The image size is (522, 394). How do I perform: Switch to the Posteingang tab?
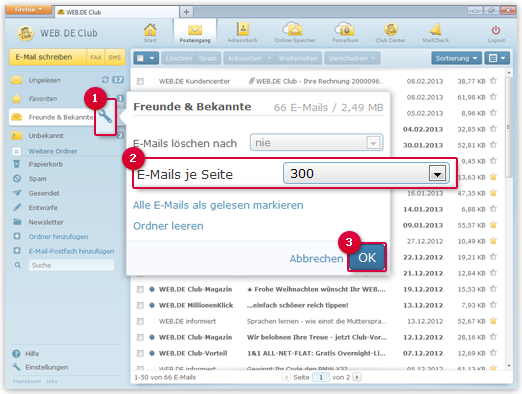pos(195,32)
